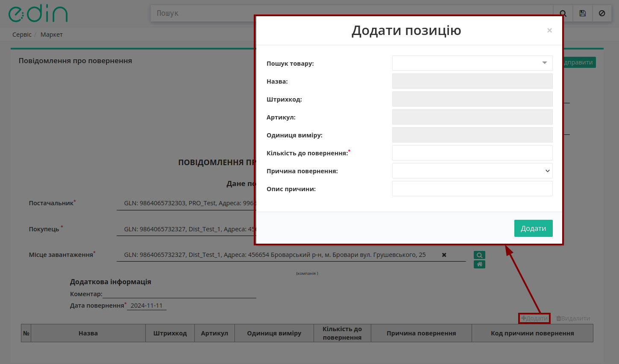Click the disabled Одиниця виміру field

pyautogui.click(x=472, y=135)
